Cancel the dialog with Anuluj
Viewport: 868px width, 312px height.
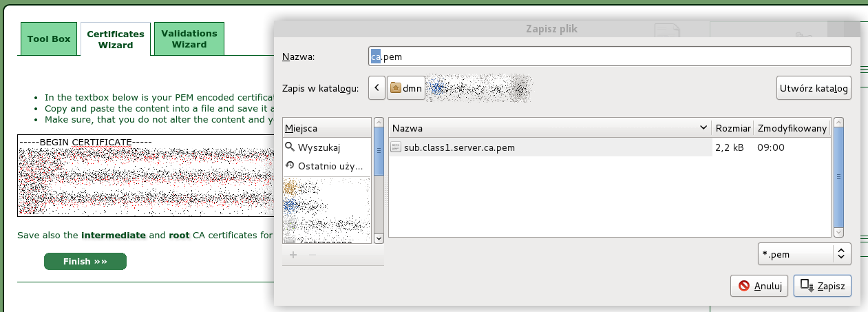coord(760,286)
